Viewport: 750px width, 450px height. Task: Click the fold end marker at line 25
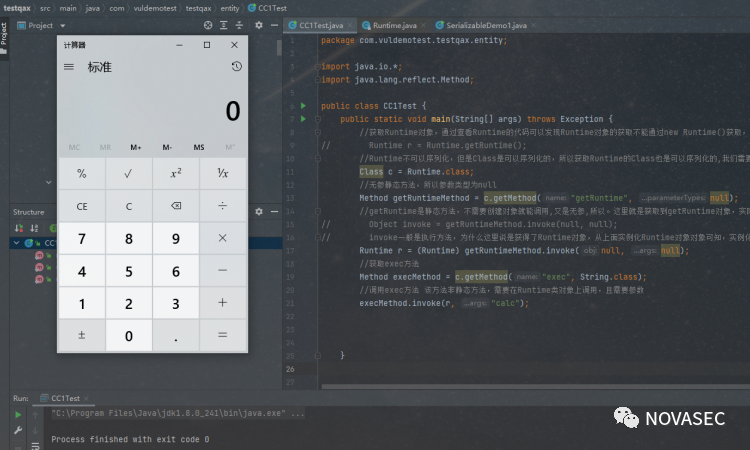pyautogui.click(x=317, y=355)
